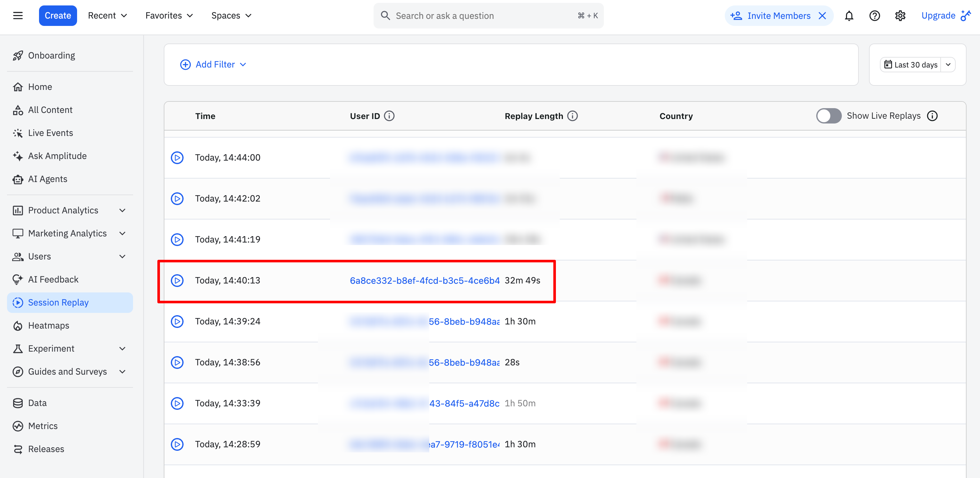Click User ID info icon

(389, 116)
